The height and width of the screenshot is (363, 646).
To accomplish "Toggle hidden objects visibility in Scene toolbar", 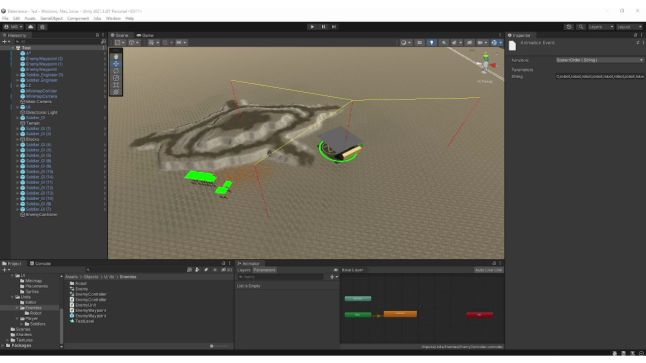I will click(469, 42).
